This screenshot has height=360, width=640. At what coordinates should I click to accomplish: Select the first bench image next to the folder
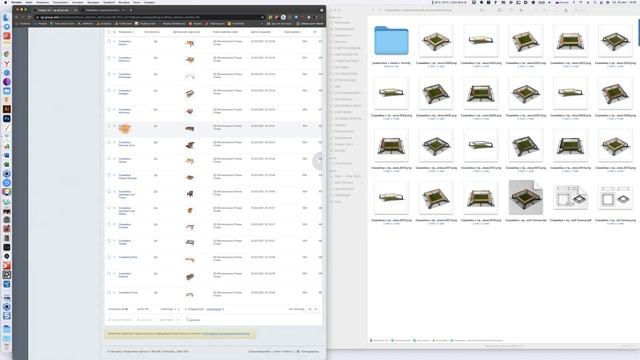coord(436,40)
